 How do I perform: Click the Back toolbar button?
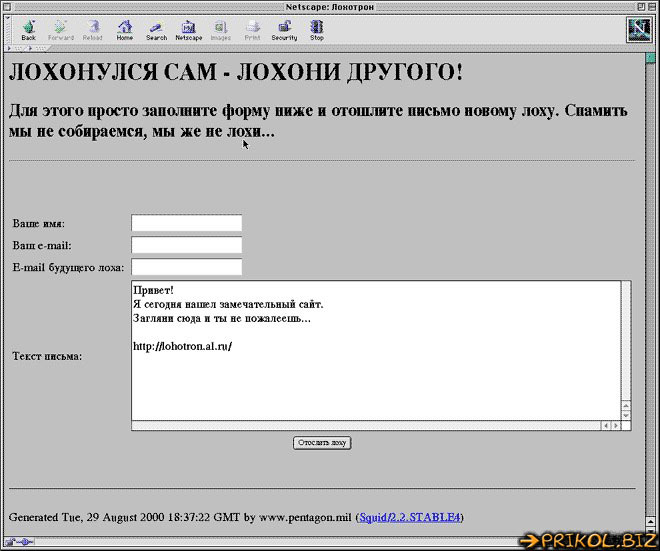click(28, 29)
